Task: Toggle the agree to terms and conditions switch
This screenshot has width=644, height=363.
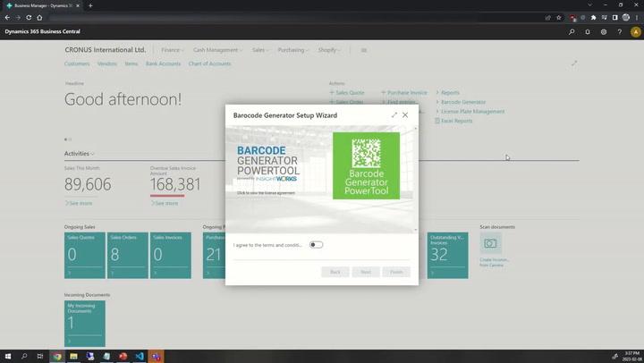Action: pyautogui.click(x=316, y=245)
